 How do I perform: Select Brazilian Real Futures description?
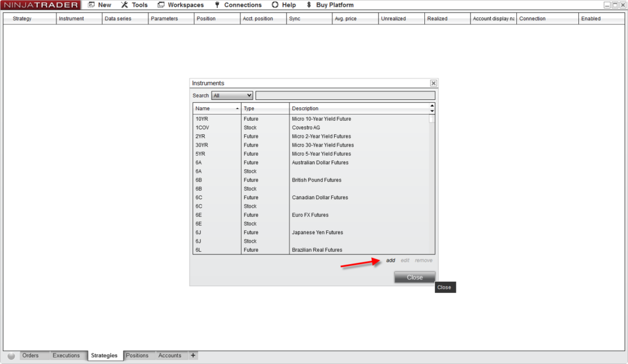tap(317, 250)
